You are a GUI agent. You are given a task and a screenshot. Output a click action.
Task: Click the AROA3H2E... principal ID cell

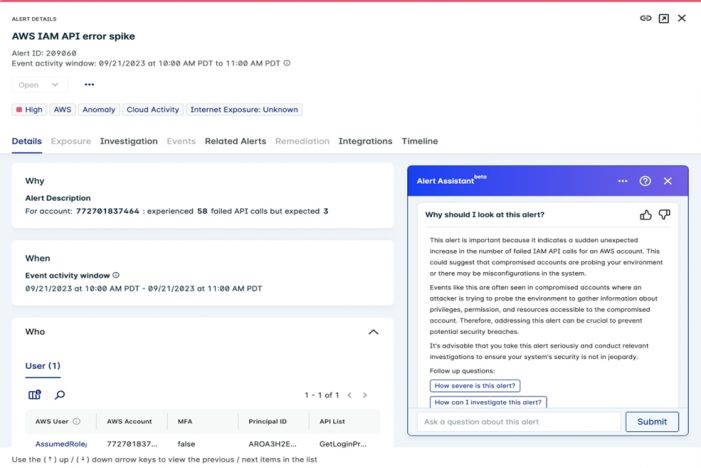pos(272,444)
